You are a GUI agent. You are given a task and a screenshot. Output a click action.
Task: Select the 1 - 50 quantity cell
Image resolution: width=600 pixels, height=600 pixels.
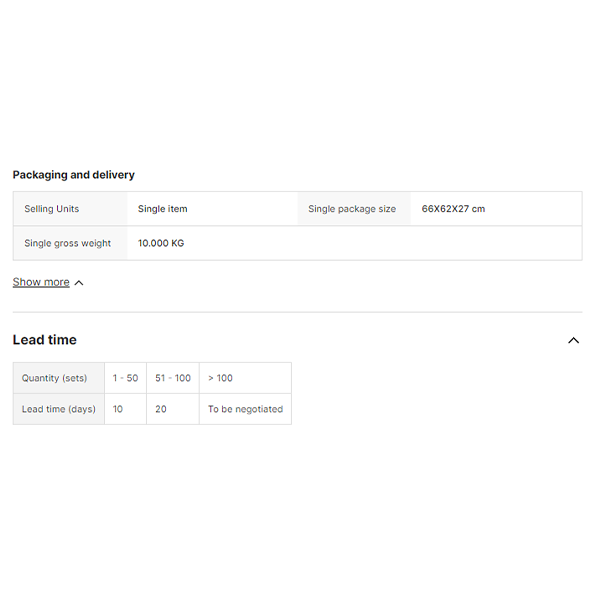coord(126,378)
